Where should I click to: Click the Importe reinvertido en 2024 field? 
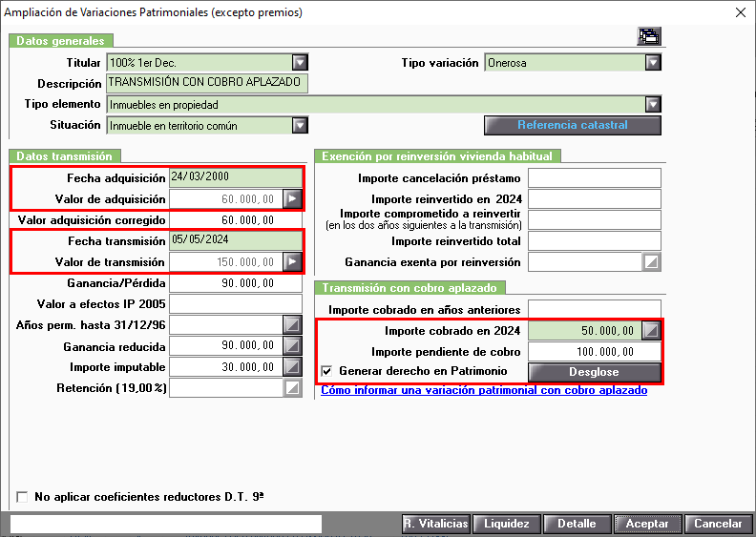pyautogui.click(x=595, y=199)
